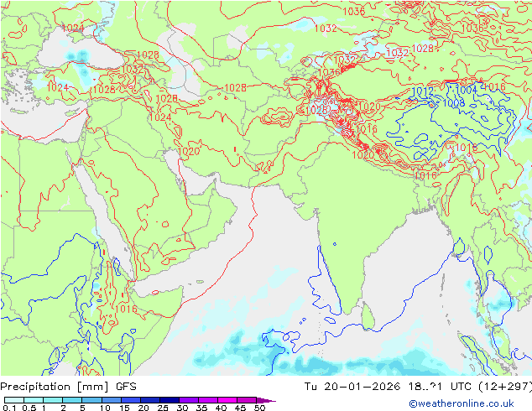532x411 pixels.
Task: Click the blue 1004 isobar label
Action: pyautogui.click(x=467, y=90)
